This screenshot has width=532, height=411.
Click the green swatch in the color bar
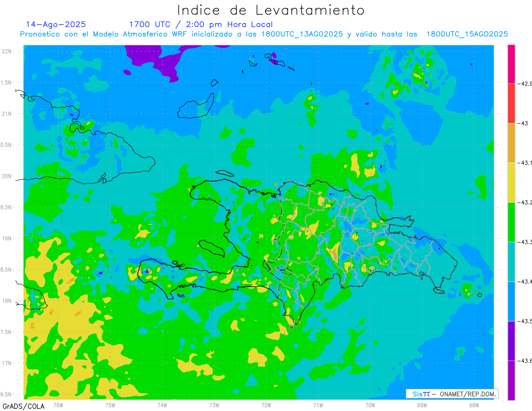tap(511, 222)
